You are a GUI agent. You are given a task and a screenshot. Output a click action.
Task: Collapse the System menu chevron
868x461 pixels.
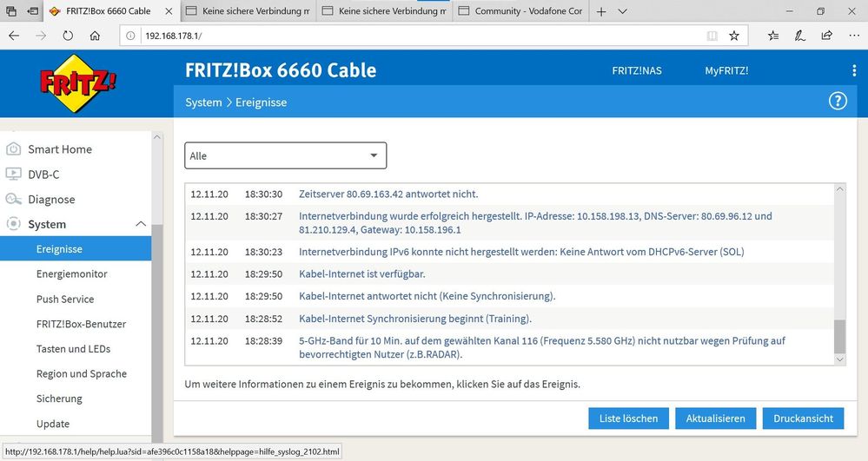click(141, 224)
